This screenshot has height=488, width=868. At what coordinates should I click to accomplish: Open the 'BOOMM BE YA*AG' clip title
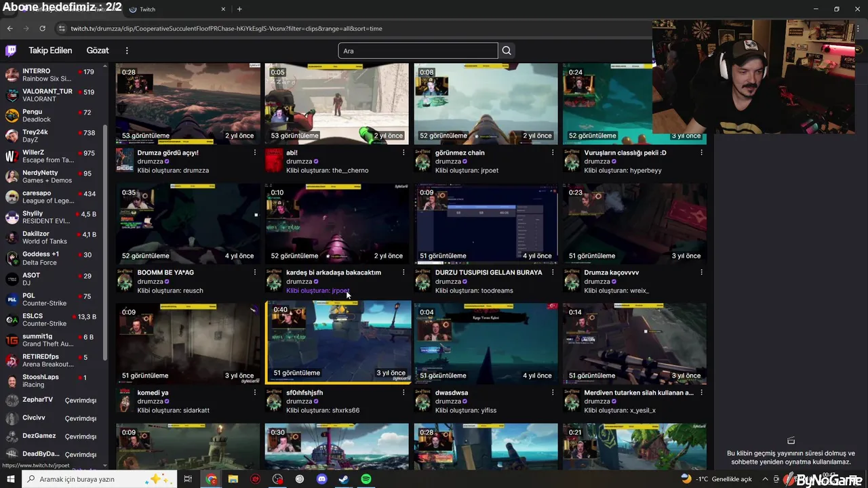(x=165, y=272)
